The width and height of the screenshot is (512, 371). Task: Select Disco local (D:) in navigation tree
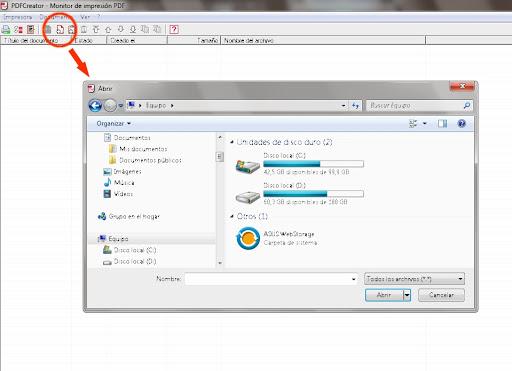130,261
